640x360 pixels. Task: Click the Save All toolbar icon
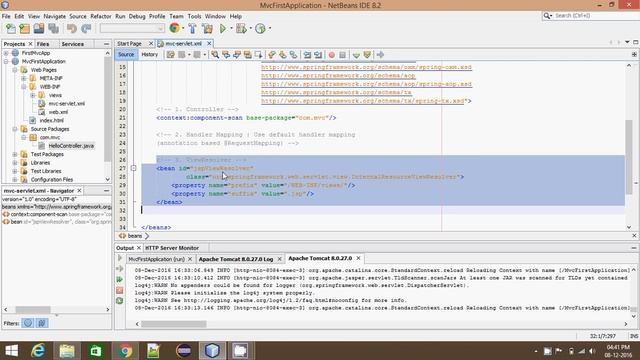pyautogui.click(x=53, y=29)
